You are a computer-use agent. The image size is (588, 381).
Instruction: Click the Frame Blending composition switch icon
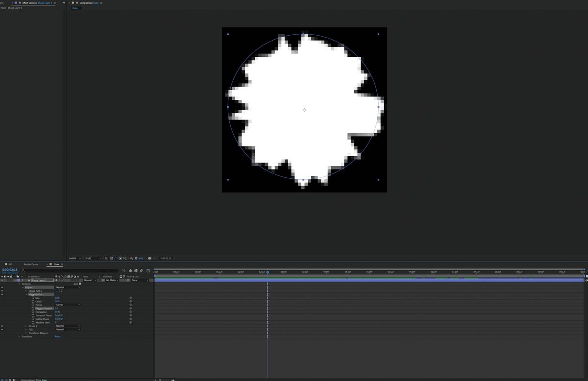click(136, 271)
